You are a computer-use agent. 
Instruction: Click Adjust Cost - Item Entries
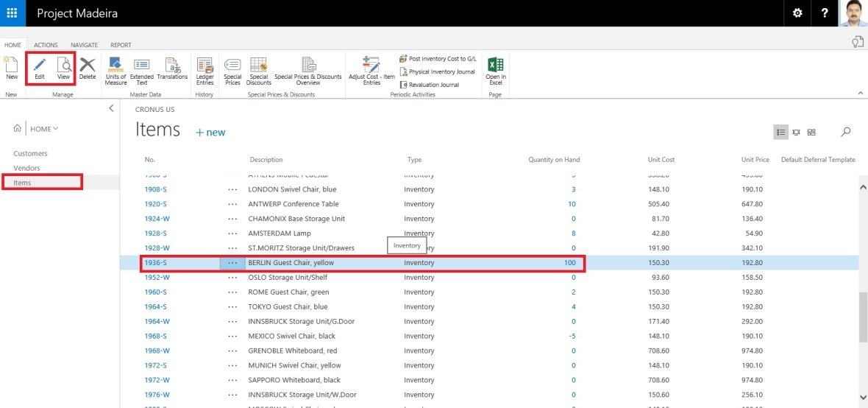click(371, 69)
